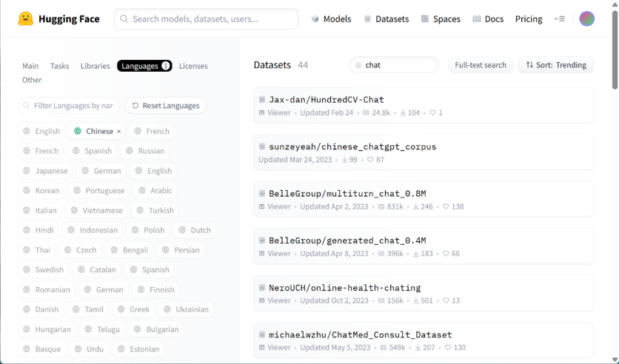Image resolution: width=619 pixels, height=364 pixels.
Task: Focus the Search models, datasets, users field
Action: pyautogui.click(x=207, y=19)
